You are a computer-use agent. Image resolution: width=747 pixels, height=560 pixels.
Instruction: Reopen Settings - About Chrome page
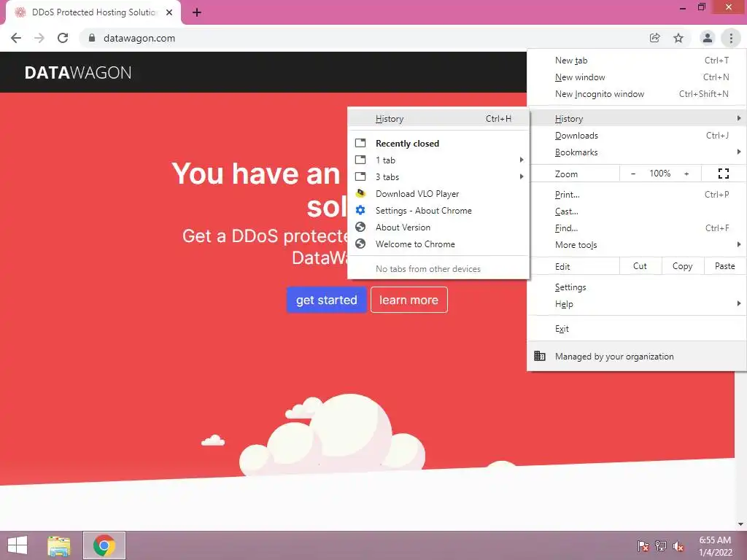[x=438, y=211]
